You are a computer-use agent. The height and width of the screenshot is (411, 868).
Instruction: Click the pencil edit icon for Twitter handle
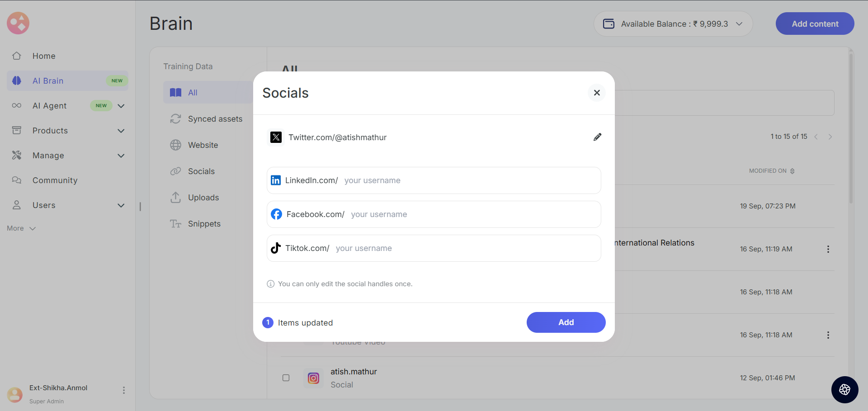click(x=597, y=137)
